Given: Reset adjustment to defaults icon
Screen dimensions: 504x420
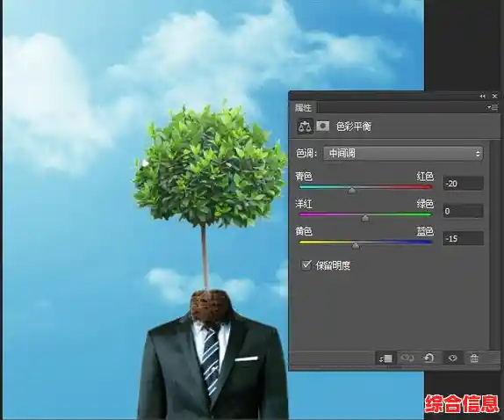Looking at the screenshot, I should [428, 358].
